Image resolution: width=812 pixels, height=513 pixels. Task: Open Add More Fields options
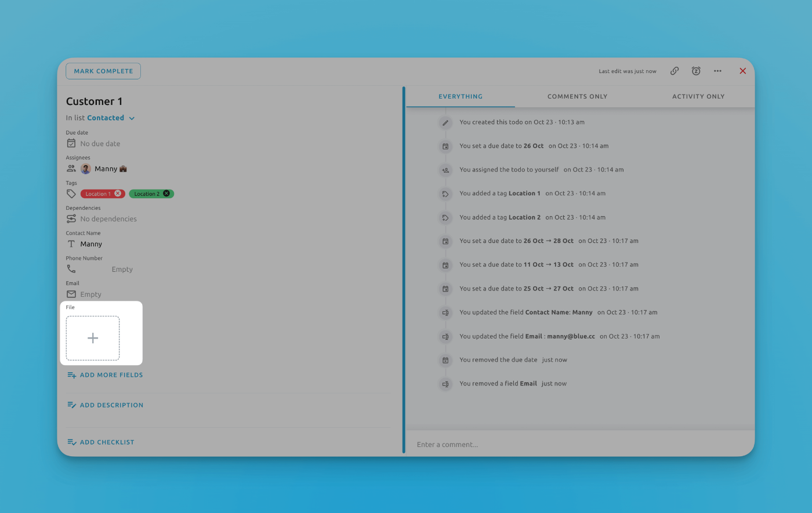(104, 374)
